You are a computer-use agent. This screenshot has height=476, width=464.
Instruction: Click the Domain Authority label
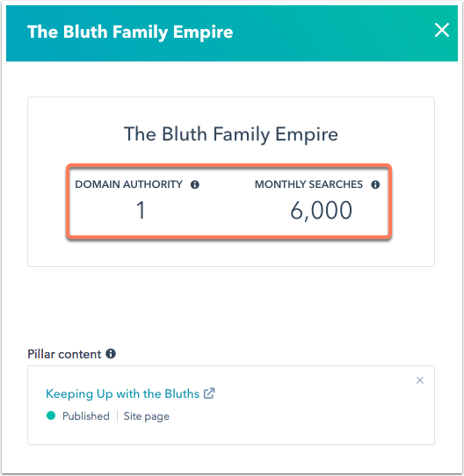click(129, 184)
